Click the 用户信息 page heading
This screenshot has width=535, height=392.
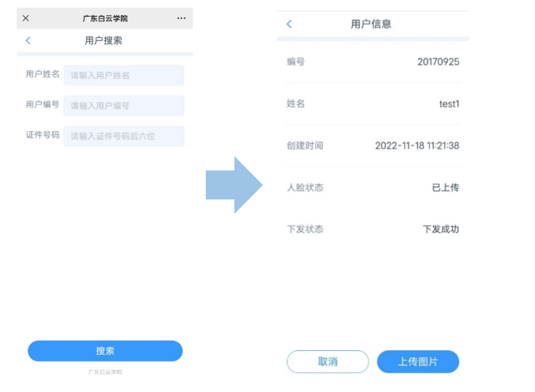coord(371,24)
